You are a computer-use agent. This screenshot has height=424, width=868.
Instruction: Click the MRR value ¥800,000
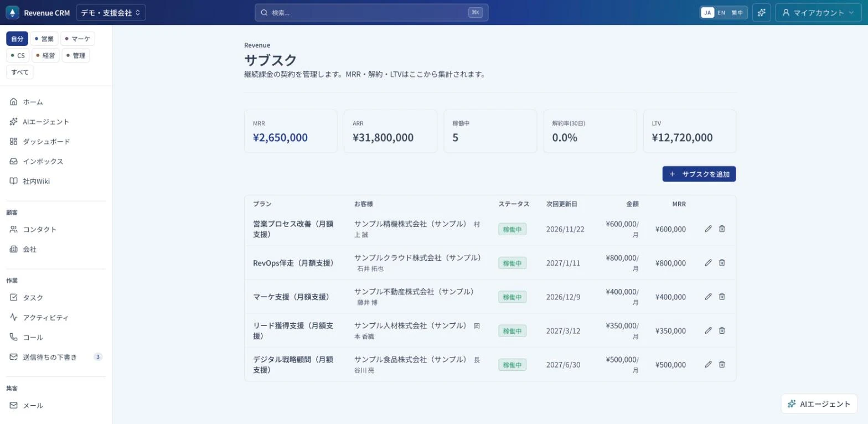(670, 263)
